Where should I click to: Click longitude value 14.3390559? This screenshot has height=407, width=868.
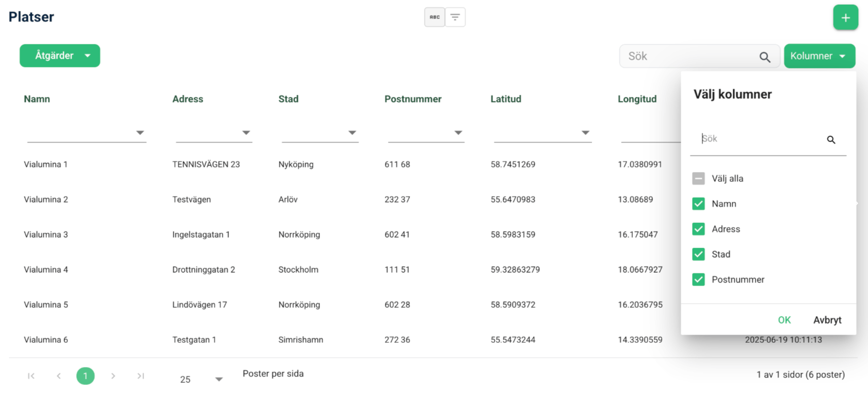640,340
